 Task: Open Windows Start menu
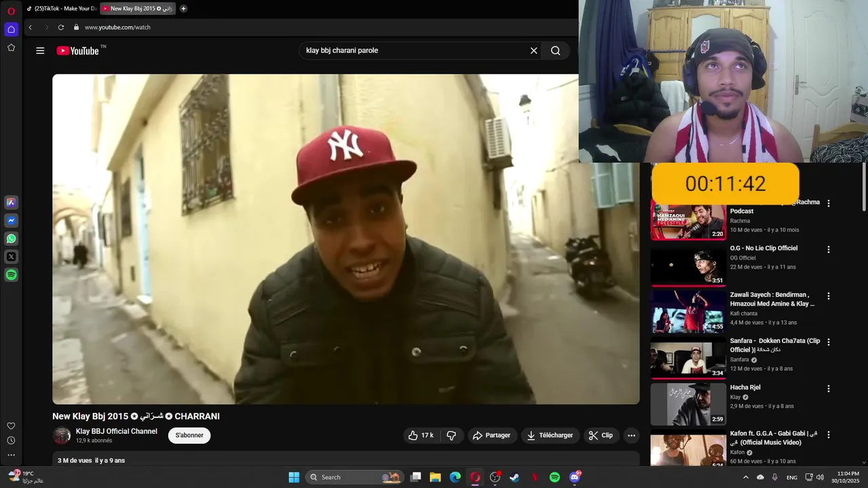[x=294, y=477]
